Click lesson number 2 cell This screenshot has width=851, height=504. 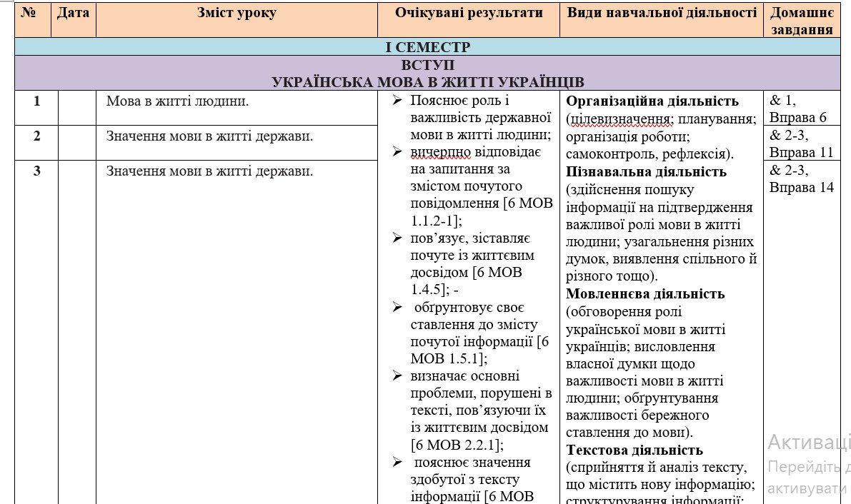tap(36, 143)
